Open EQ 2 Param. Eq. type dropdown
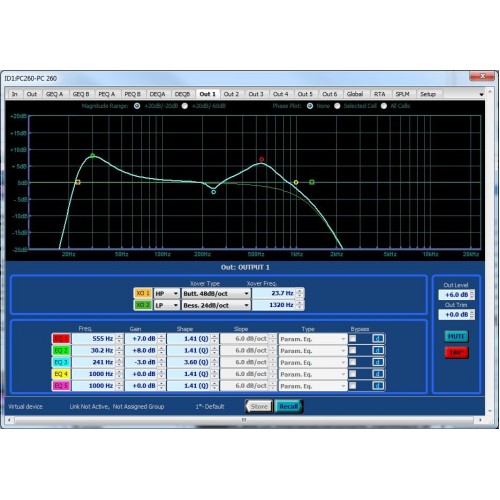500x500 pixels. (313, 350)
